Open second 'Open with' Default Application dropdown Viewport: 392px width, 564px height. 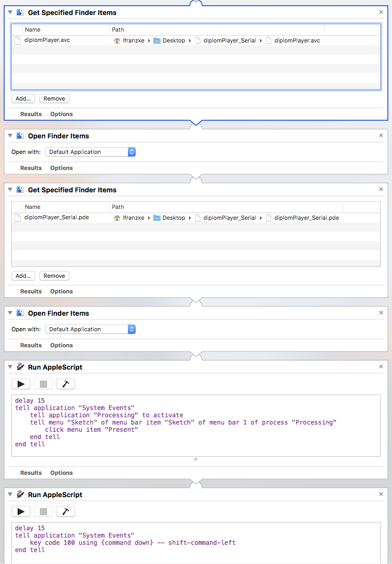(x=90, y=329)
